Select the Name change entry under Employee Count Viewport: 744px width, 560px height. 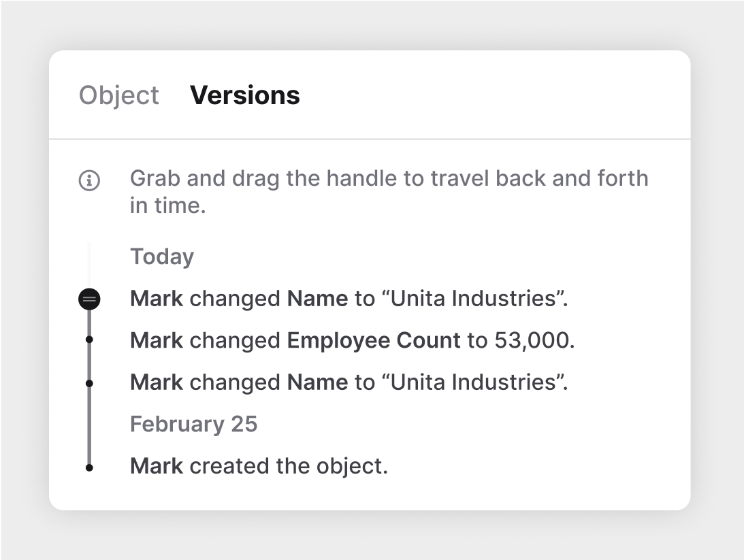pyautogui.click(x=349, y=382)
